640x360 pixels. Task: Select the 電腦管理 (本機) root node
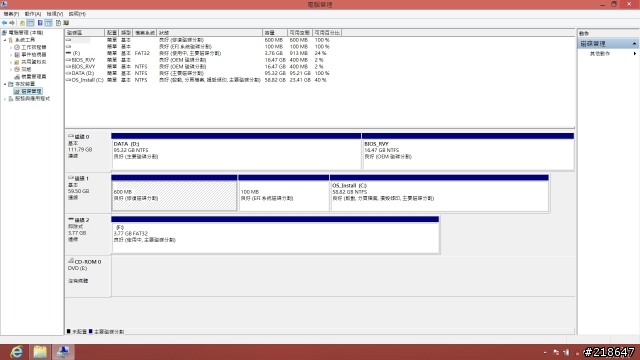click(26, 32)
